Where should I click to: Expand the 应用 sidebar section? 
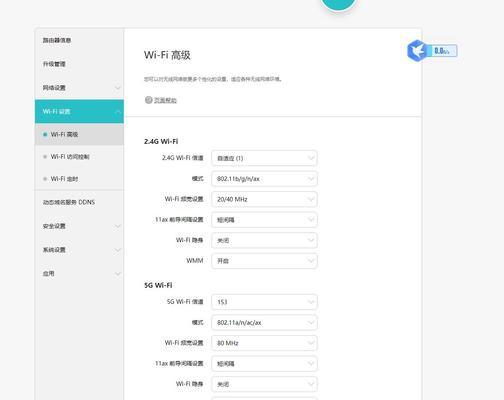coord(79,274)
